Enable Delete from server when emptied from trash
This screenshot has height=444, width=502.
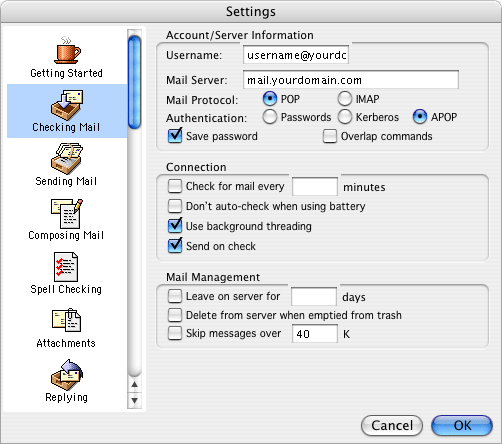click(x=175, y=315)
